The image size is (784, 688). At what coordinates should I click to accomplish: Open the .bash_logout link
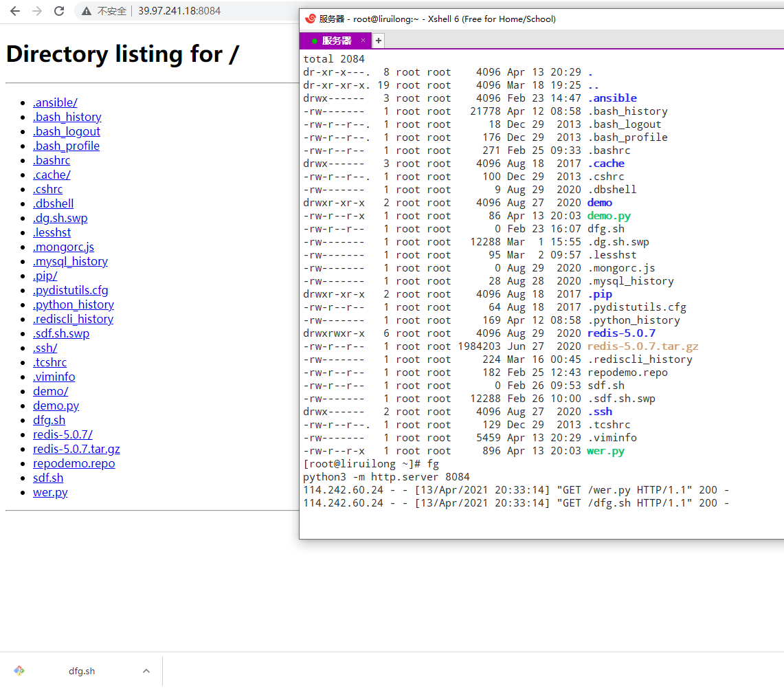coord(67,131)
